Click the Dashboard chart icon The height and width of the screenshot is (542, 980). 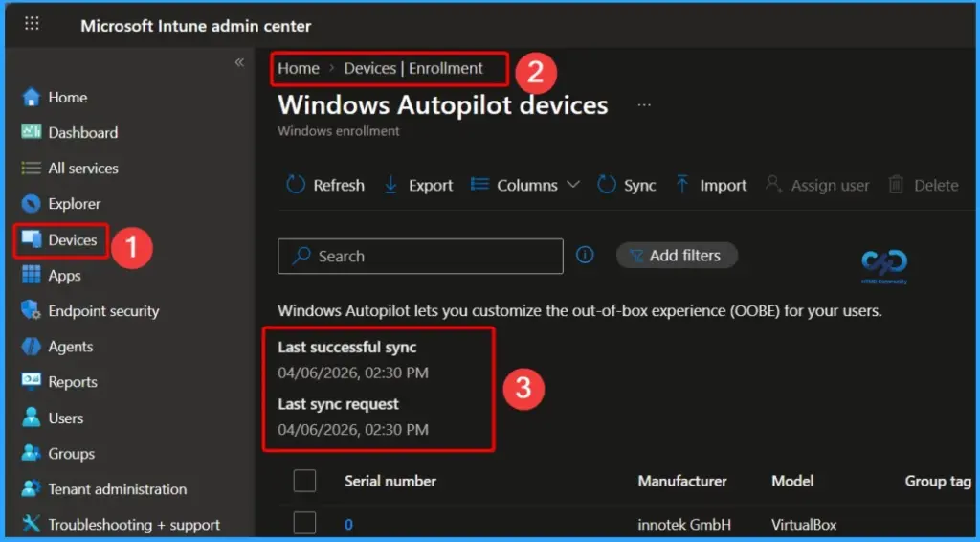pos(32,132)
